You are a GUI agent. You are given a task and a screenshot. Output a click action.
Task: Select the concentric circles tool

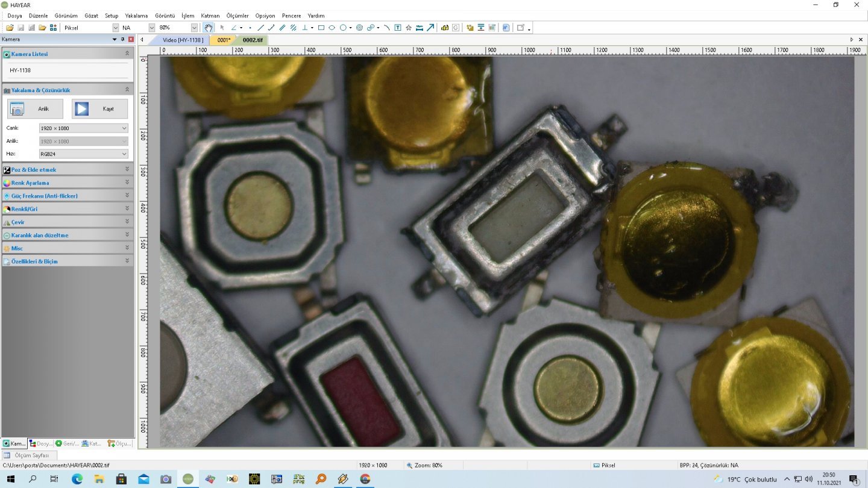tap(360, 28)
